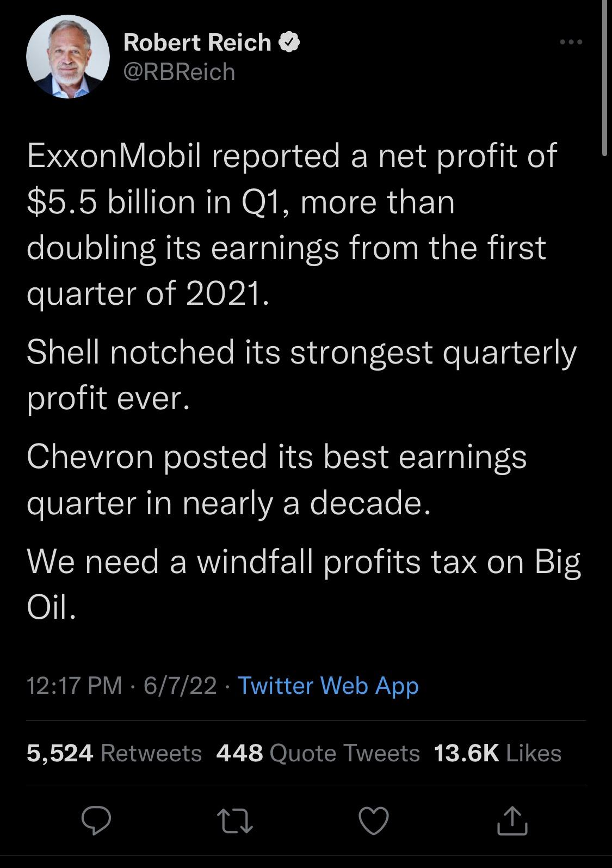Viewport: 612px width, 868px height.
Task: Click the blue verified badge
Action: click(x=289, y=42)
